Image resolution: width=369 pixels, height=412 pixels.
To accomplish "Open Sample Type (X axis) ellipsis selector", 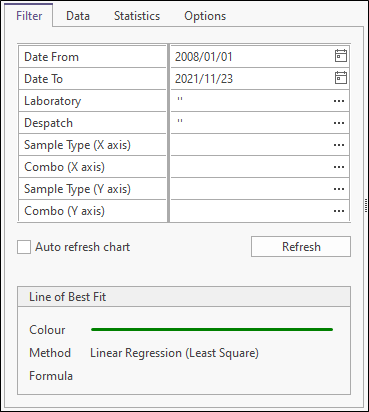I will [x=339, y=145].
